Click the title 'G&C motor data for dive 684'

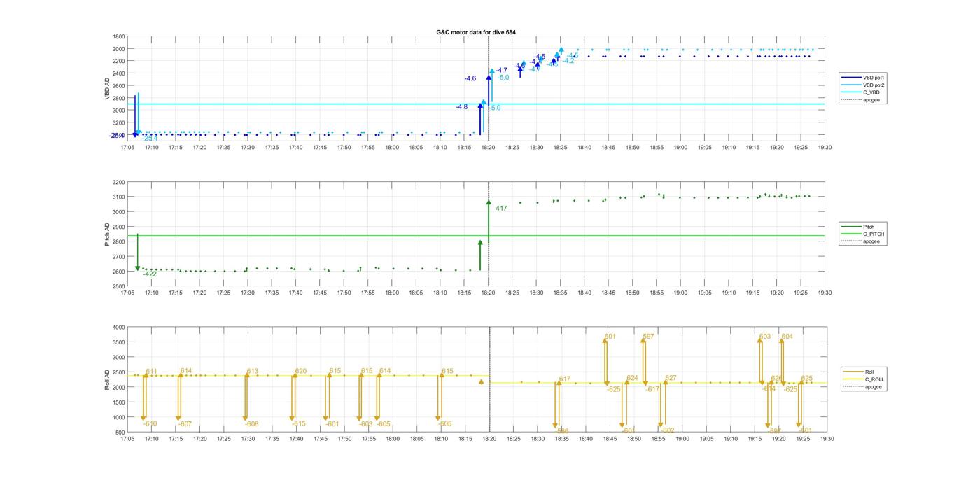point(476,32)
